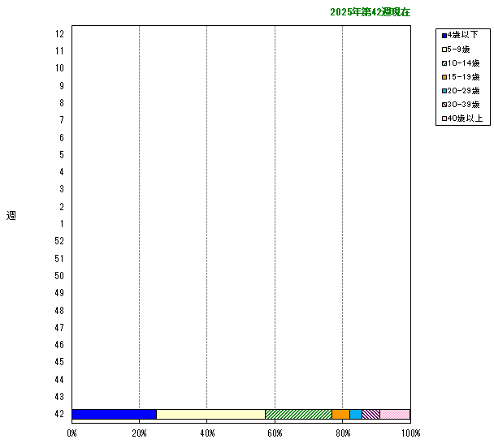This screenshot has height=448, width=494.
Task: Select the cyan bar segment in week 42
Action: tap(356, 414)
